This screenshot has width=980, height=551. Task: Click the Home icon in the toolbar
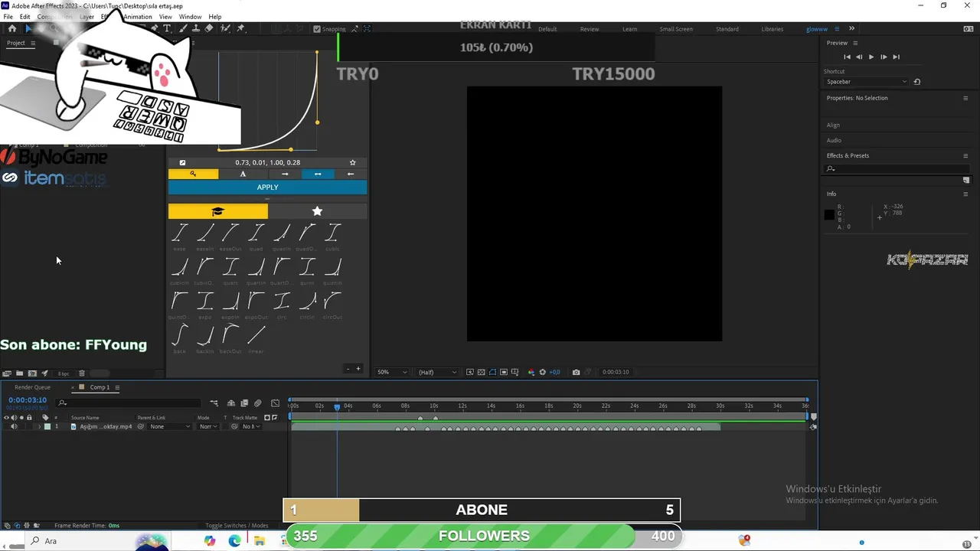pos(11,28)
